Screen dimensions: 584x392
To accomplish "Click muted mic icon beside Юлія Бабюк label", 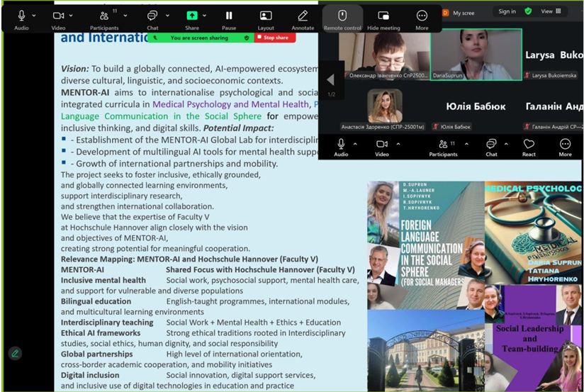I will (435, 127).
